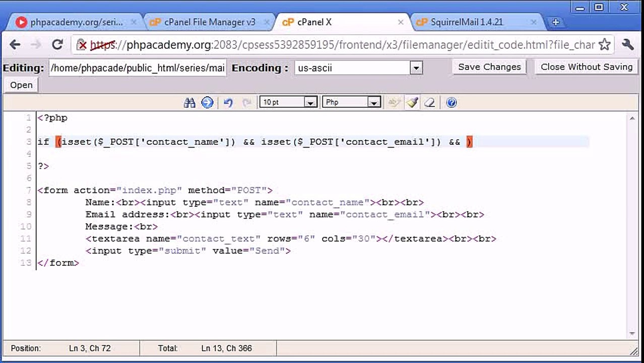Click the closing ?> tag on line 5

43,166
